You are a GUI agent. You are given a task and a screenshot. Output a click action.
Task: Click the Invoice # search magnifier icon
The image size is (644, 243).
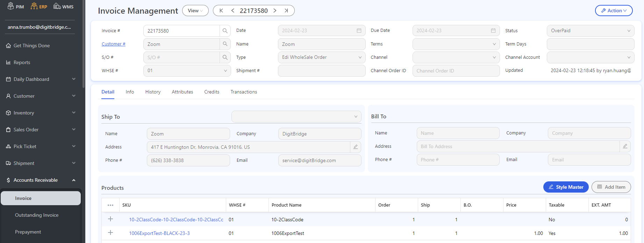click(225, 31)
